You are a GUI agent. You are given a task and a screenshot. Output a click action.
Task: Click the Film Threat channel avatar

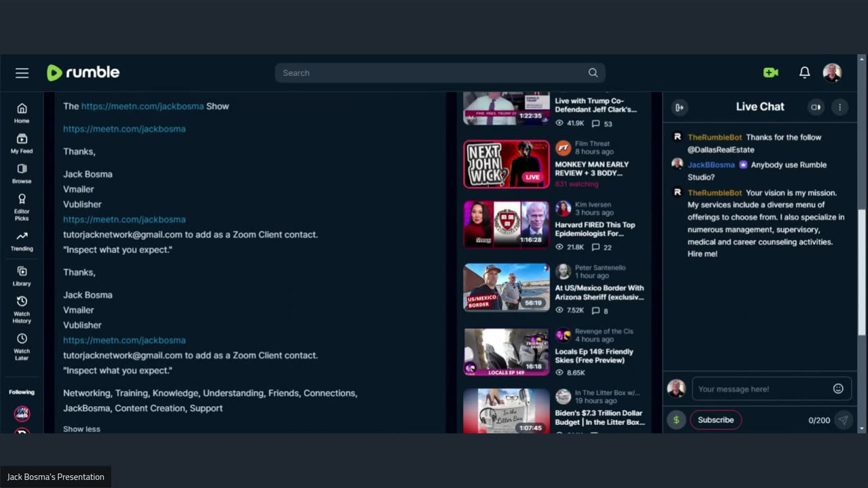[563, 148]
